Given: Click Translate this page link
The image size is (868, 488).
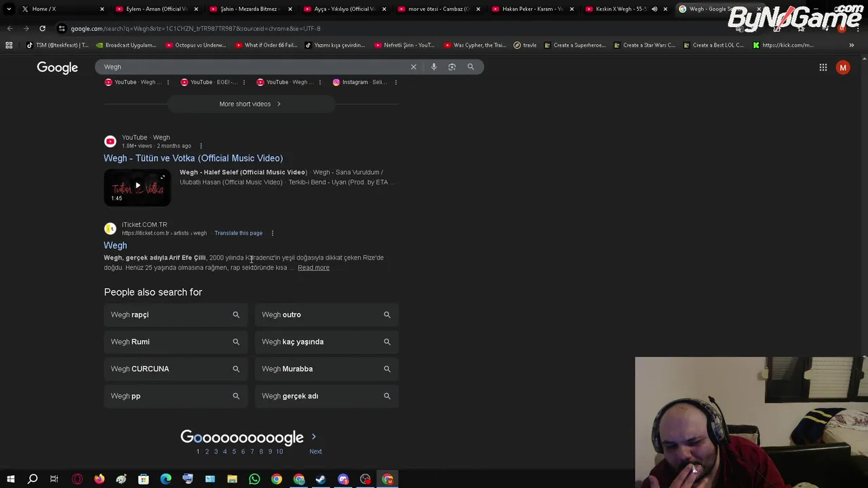Looking at the screenshot, I should (238, 233).
